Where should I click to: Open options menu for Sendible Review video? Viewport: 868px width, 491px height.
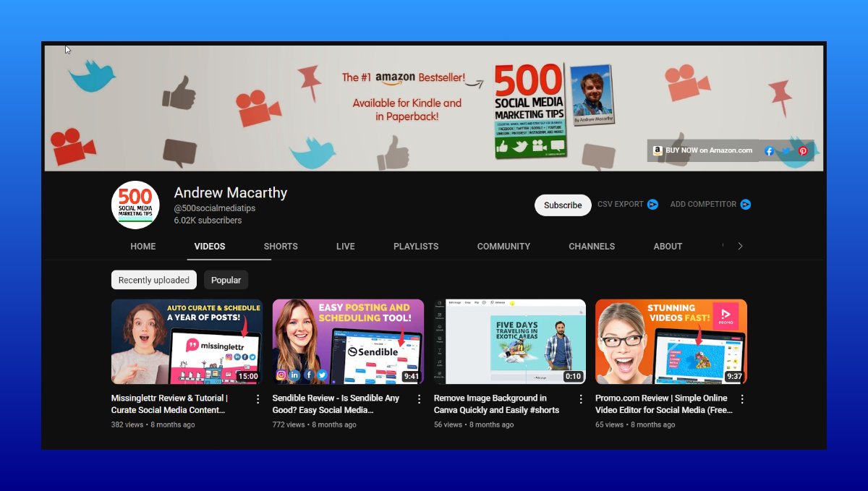pyautogui.click(x=419, y=399)
